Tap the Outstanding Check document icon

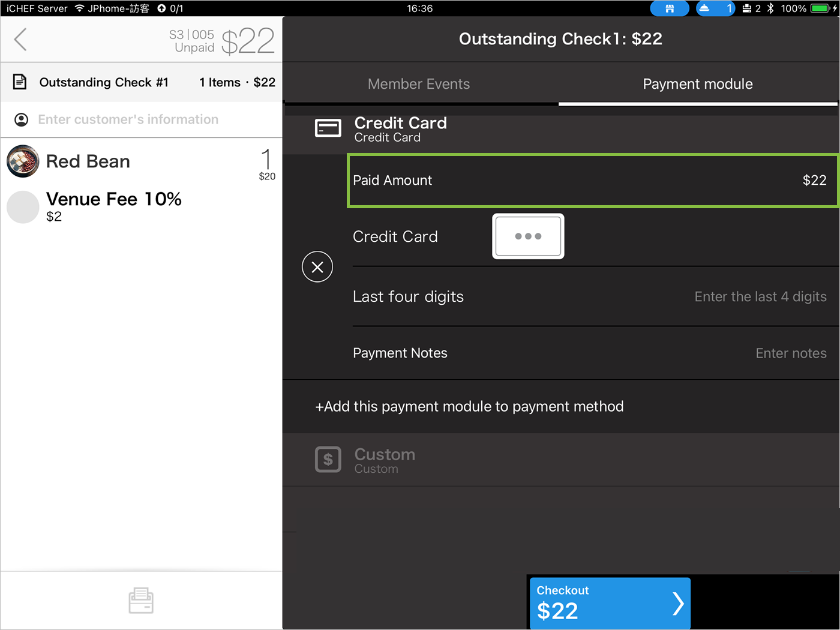pos(20,82)
